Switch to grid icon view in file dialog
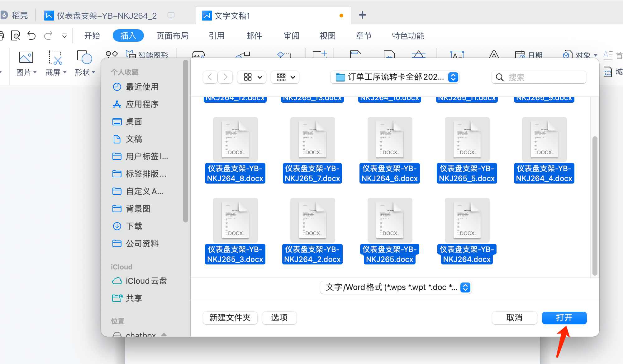This screenshot has height=364, width=623. tap(248, 77)
